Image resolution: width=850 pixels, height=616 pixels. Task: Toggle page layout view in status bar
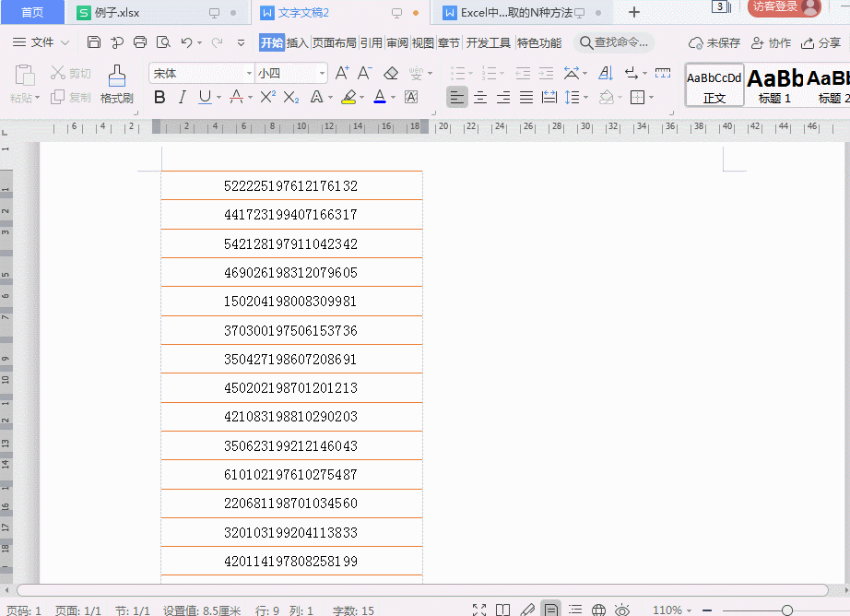550,610
